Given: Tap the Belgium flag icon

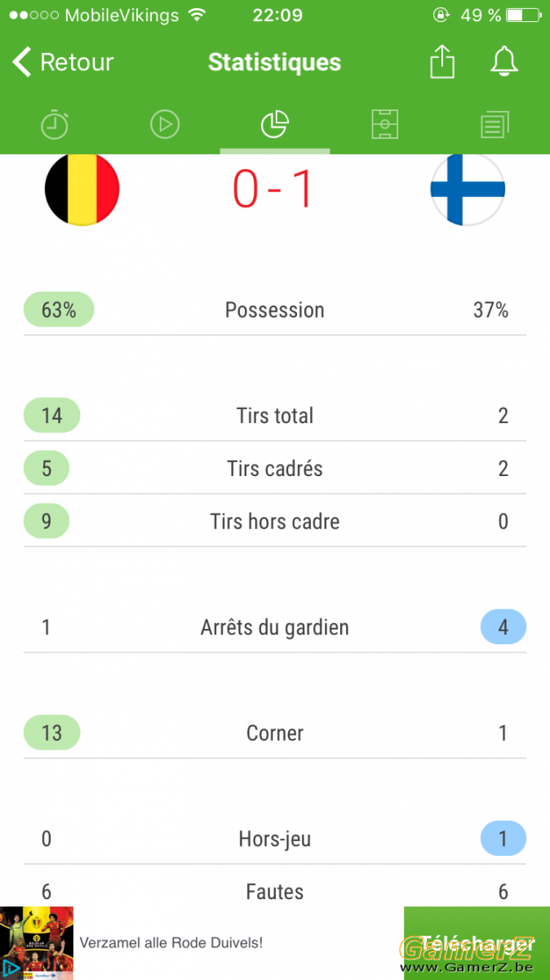Looking at the screenshot, I should point(82,189).
